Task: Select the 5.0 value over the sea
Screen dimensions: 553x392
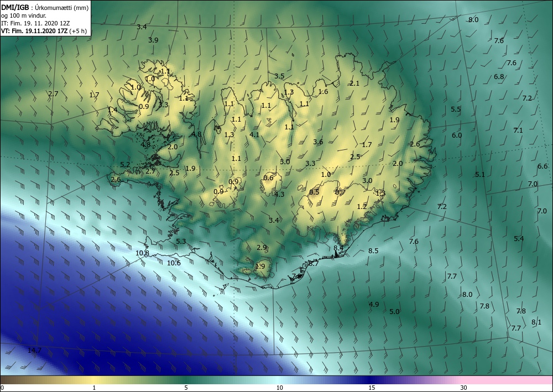Action: [395, 312]
